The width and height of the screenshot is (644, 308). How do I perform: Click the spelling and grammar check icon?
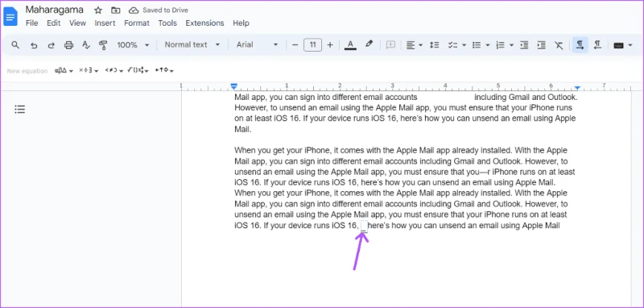click(86, 45)
